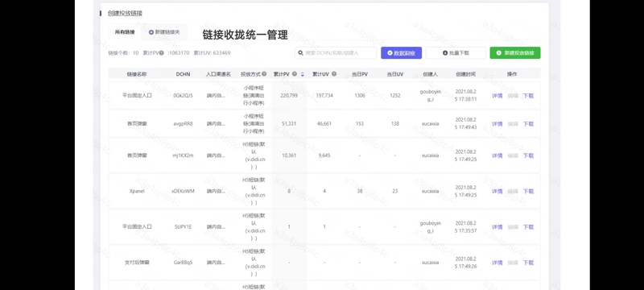This screenshot has height=290, width=644.
Task: Select the DCHN cell xDEKoWM
Action: pyautogui.click(x=184, y=192)
